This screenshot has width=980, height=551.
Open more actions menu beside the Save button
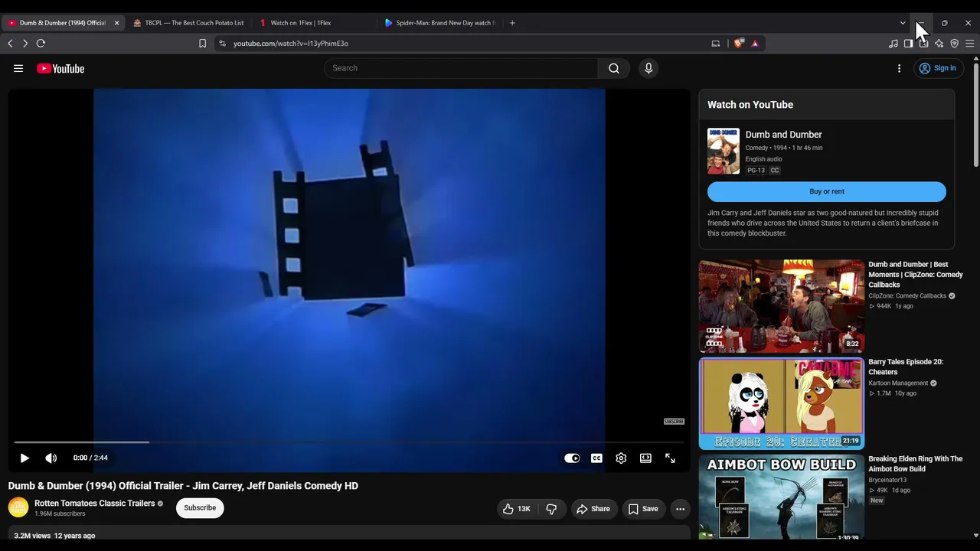point(680,509)
